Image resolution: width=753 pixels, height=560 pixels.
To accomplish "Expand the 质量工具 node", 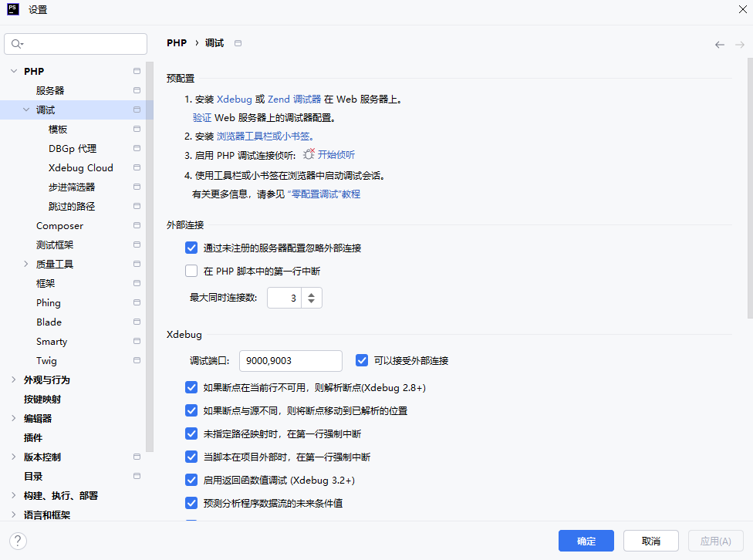I will 26,264.
